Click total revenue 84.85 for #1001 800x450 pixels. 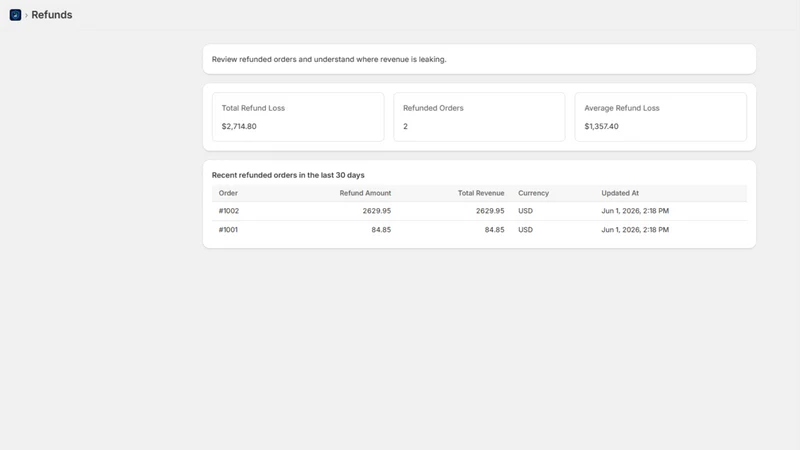494,230
